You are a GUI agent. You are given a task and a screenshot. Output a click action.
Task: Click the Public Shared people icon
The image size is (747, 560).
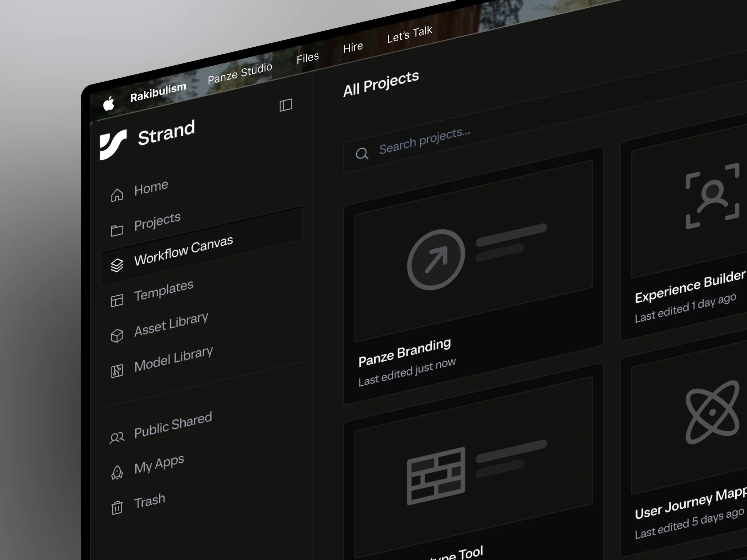point(117,437)
